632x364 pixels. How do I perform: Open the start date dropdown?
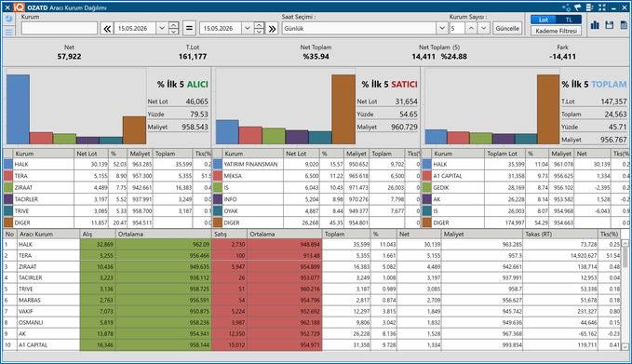pyautogui.click(x=162, y=28)
